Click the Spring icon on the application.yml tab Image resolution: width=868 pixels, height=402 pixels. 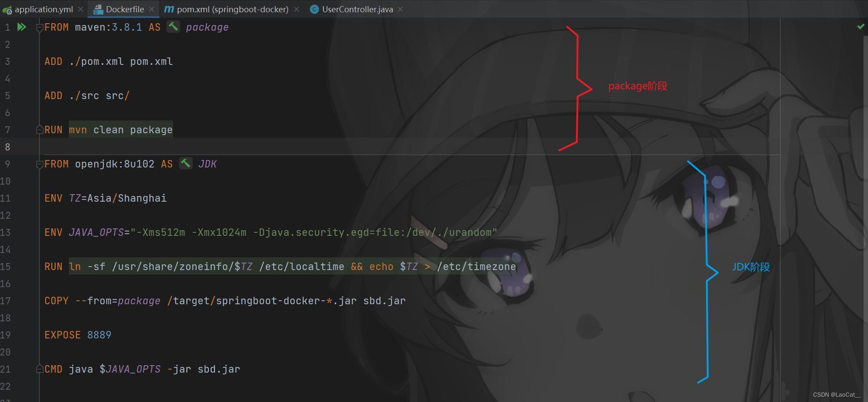click(7, 10)
